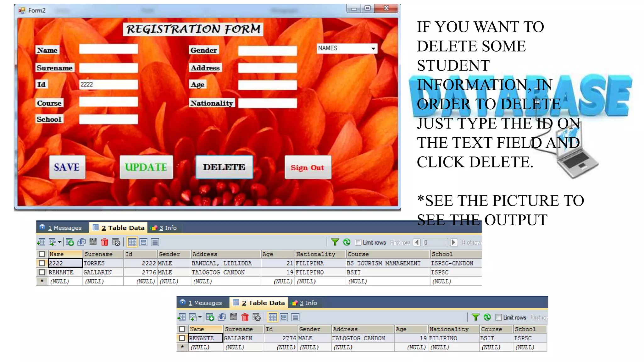Click cancel changes icon in lower panel toolbar
644x362 pixels.
[x=256, y=317]
